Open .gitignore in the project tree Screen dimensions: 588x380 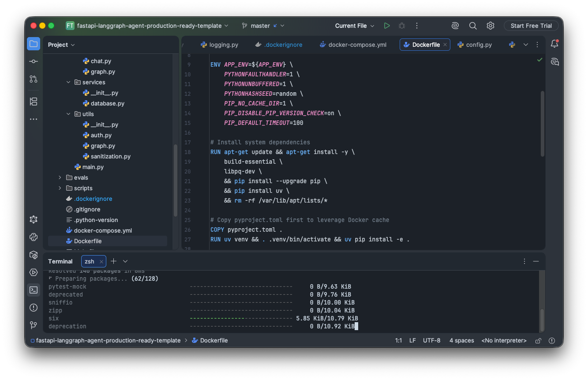83,209
